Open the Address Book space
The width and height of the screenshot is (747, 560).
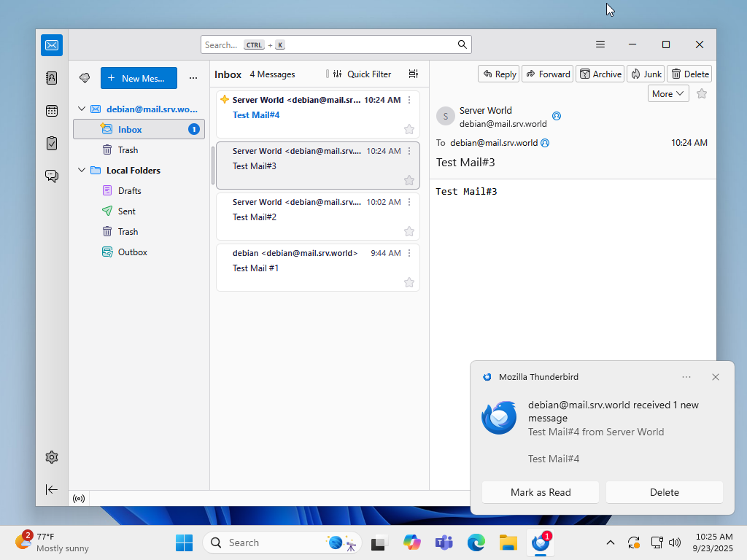[52, 77]
